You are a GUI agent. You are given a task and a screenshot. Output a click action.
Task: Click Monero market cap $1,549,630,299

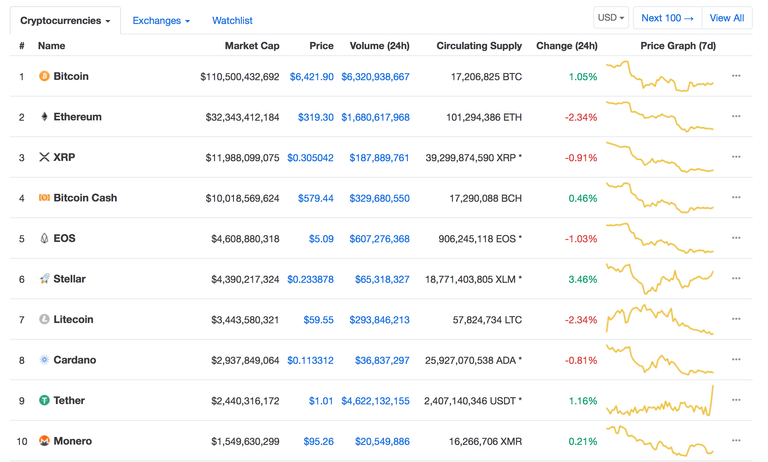tap(245, 441)
